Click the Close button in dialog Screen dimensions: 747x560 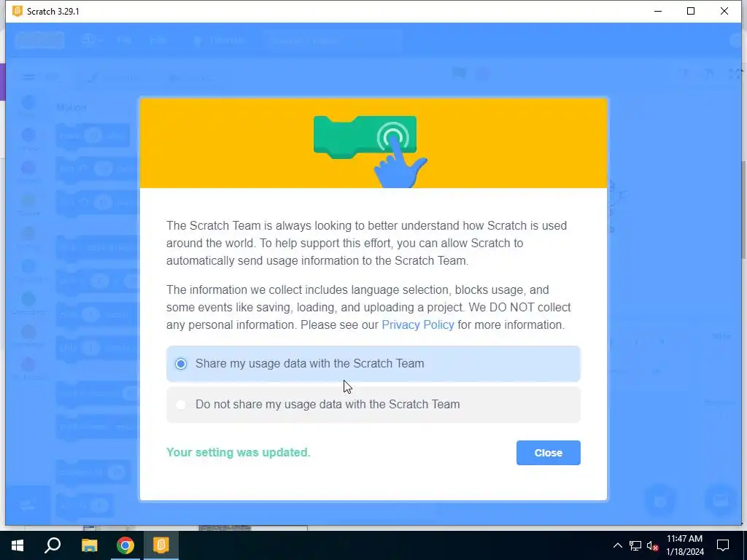[549, 453]
